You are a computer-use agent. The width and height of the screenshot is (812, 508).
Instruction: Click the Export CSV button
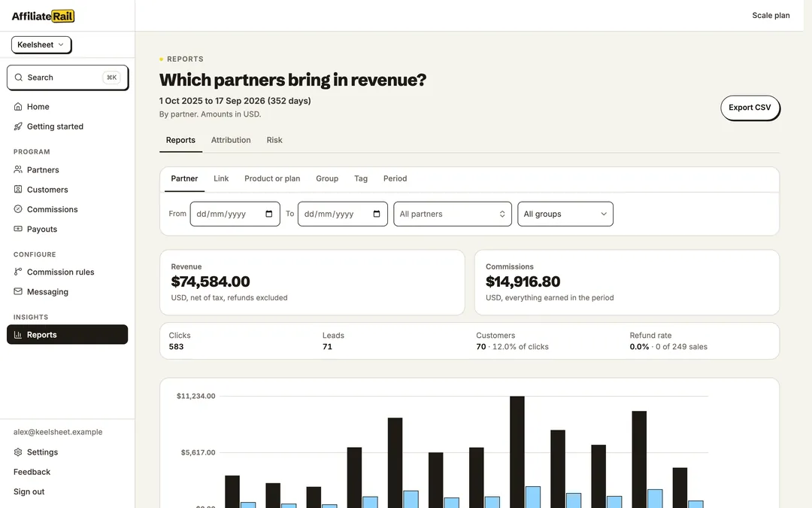pyautogui.click(x=750, y=108)
